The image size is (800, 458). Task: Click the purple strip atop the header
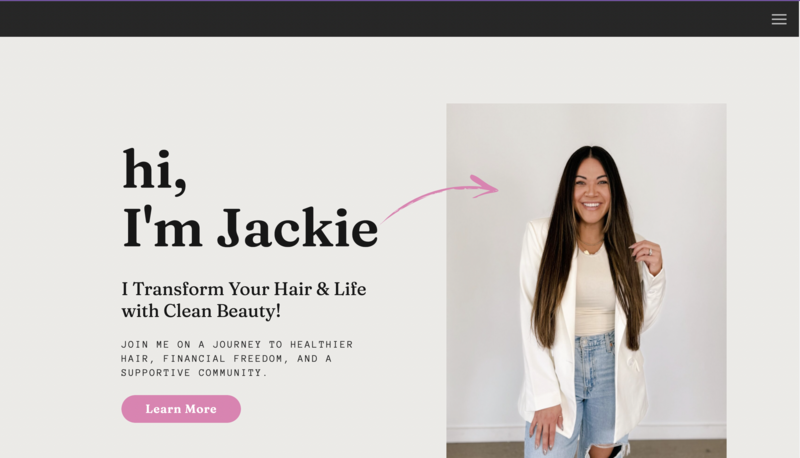[399, 1]
